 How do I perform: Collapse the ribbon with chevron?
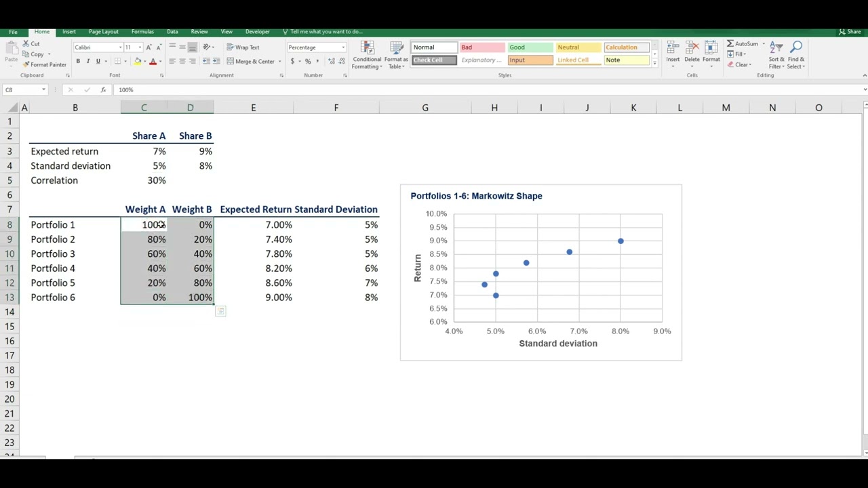[x=864, y=75]
